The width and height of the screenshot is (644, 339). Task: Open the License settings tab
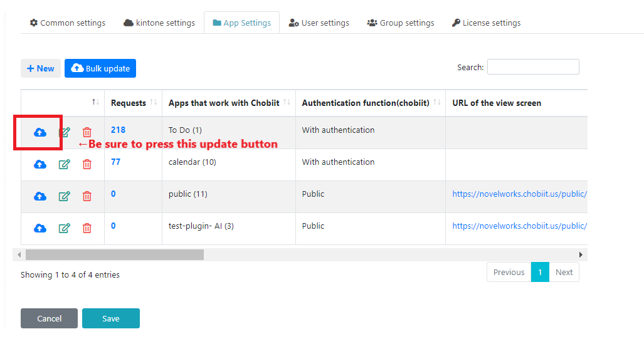tap(486, 23)
